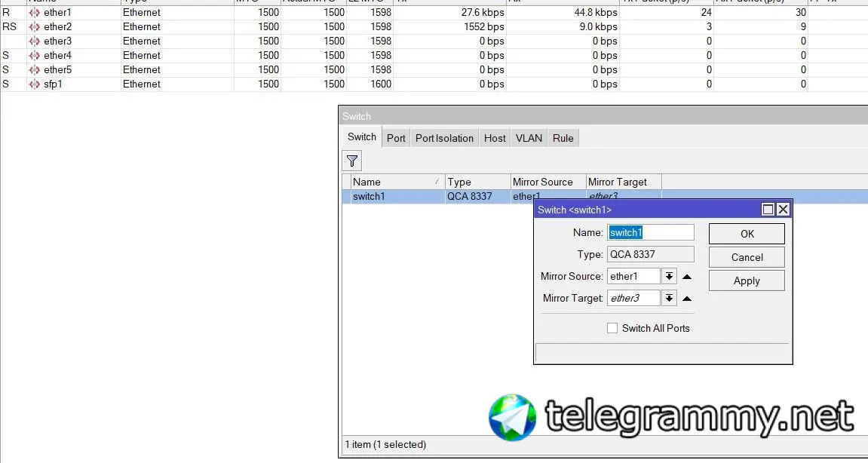Click the ether5 interface icon

click(35, 70)
